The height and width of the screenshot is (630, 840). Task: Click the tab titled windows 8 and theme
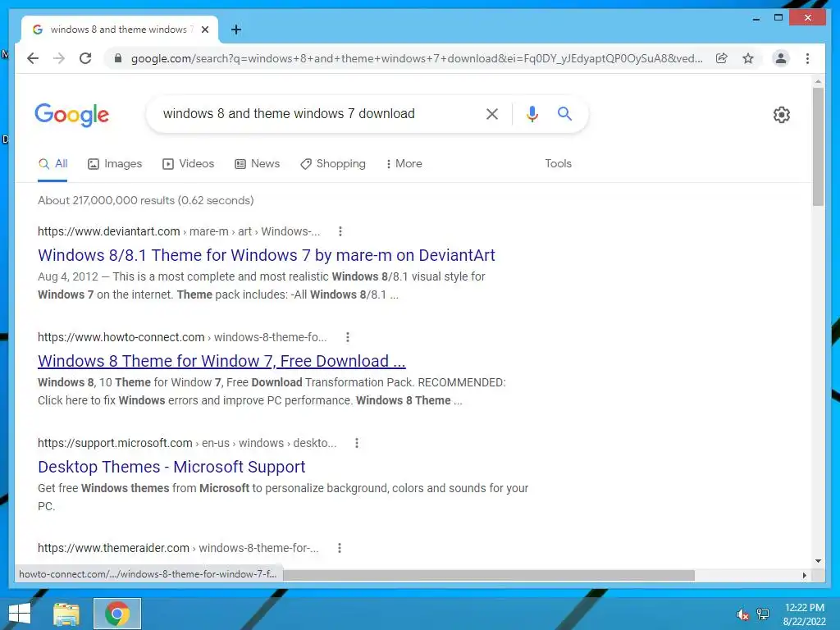click(x=119, y=30)
